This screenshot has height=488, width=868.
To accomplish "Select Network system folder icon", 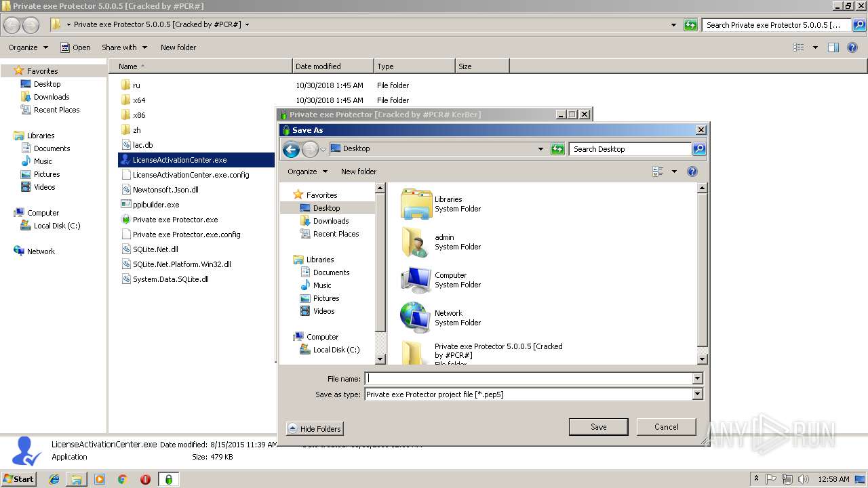I will point(416,318).
